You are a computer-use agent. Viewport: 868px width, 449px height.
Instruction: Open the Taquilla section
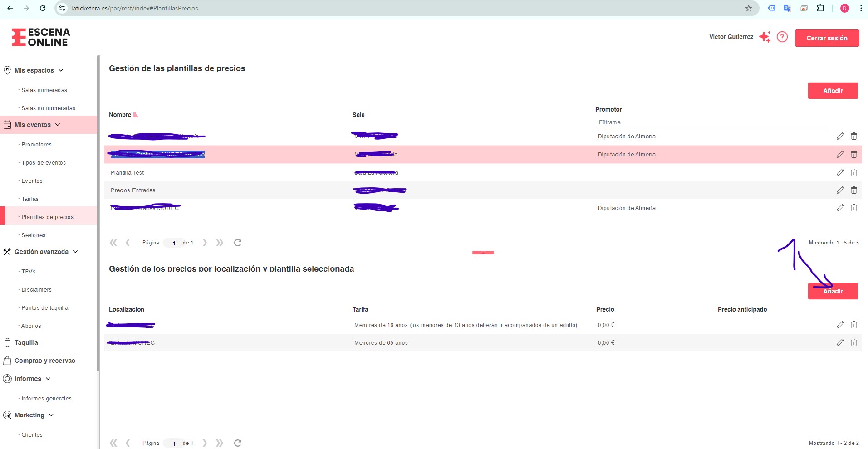[26, 342]
